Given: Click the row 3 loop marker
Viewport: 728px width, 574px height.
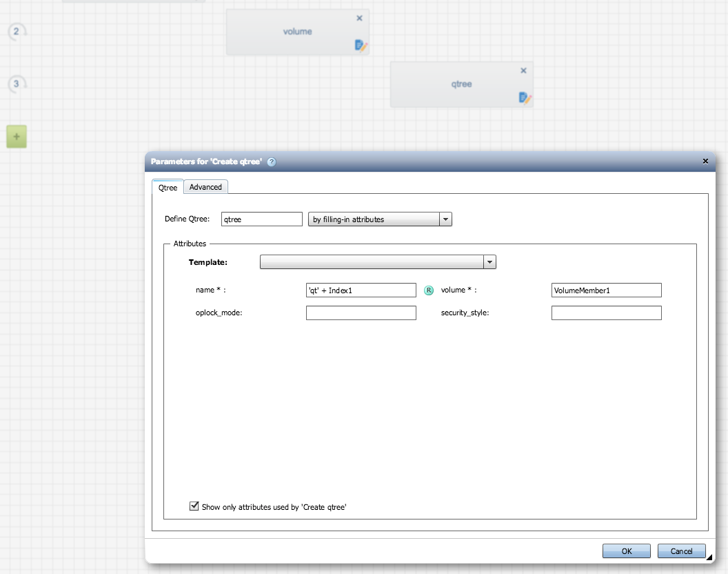Looking at the screenshot, I should pos(17,84).
